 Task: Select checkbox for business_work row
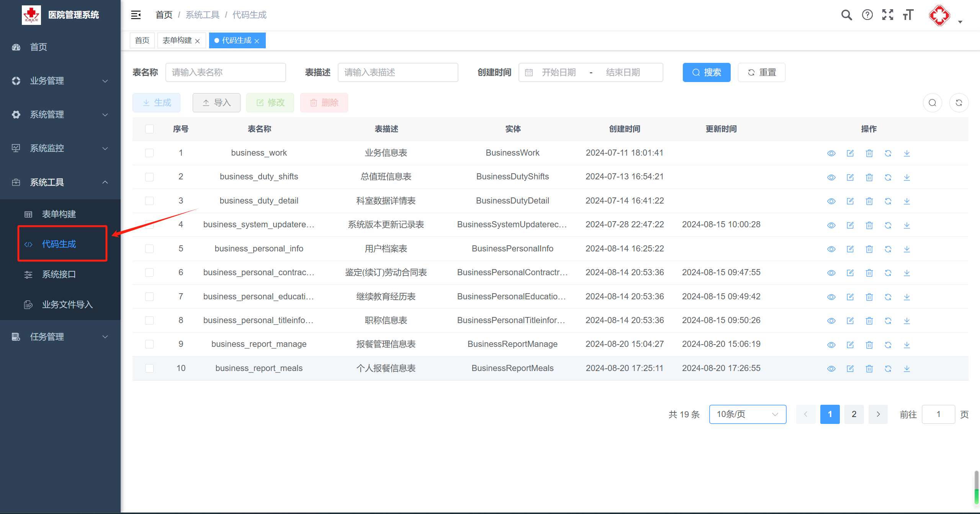pos(149,153)
